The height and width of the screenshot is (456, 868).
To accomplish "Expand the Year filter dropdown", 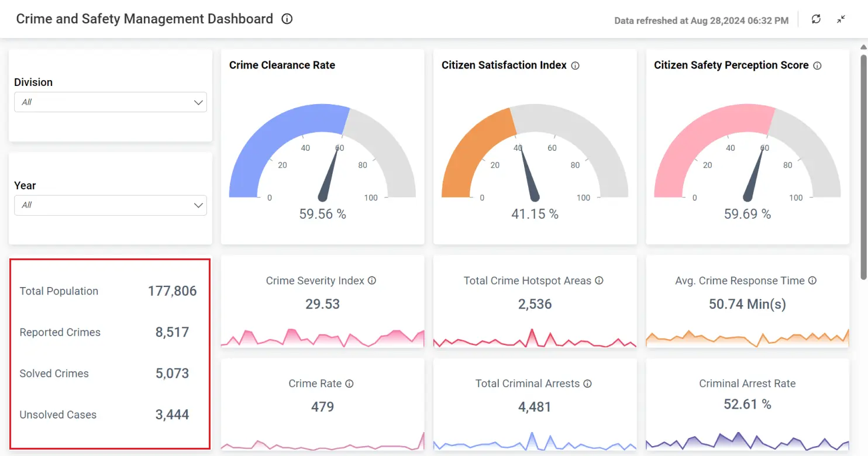I will 110,205.
